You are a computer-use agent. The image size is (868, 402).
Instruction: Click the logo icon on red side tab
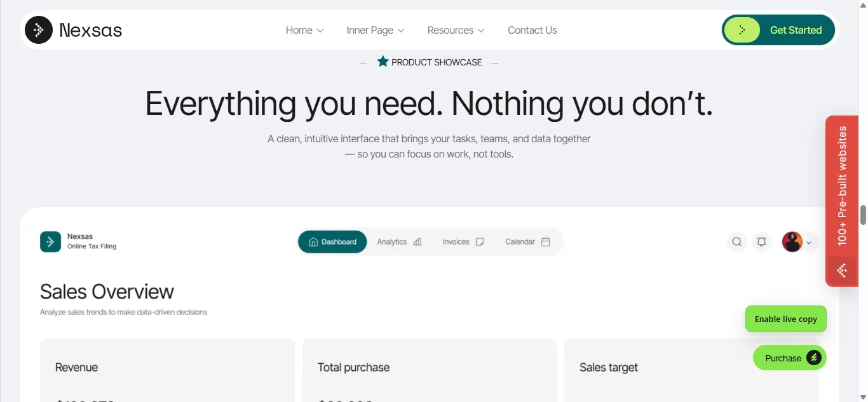(842, 271)
